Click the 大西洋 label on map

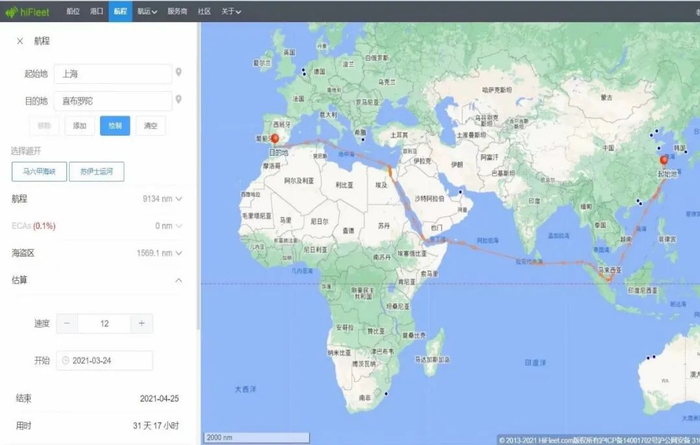click(x=246, y=389)
